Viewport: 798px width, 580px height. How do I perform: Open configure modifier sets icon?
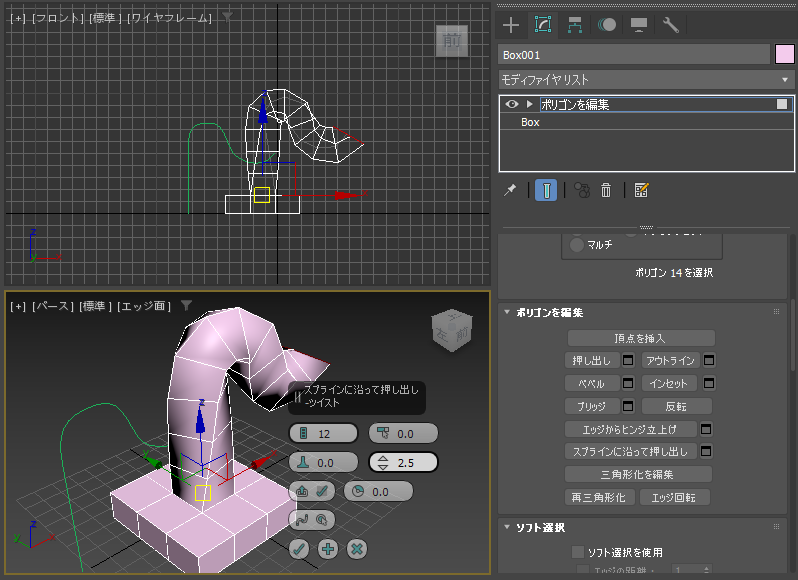641,190
